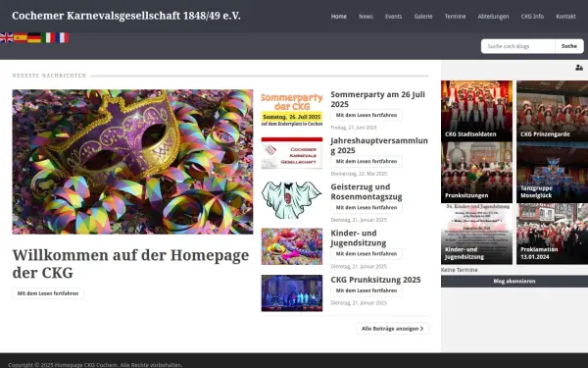Screen dimensions: 588x368
Task: Open the carnival mask featured image
Action: pyautogui.click(x=132, y=162)
